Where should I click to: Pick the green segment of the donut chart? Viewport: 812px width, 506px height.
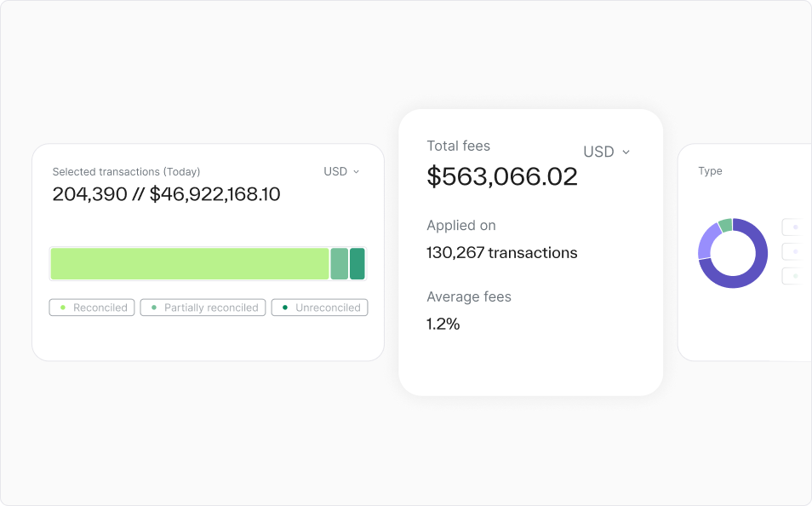click(725, 225)
